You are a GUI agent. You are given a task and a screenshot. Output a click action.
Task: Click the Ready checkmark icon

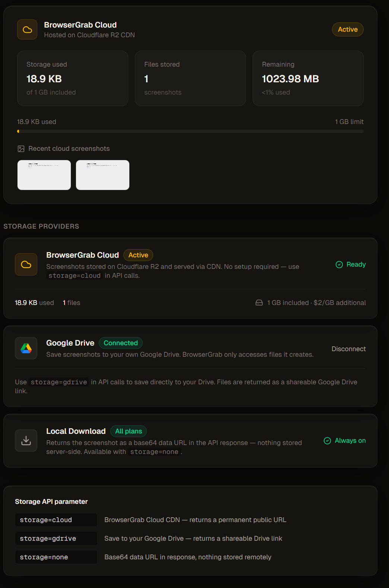339,264
